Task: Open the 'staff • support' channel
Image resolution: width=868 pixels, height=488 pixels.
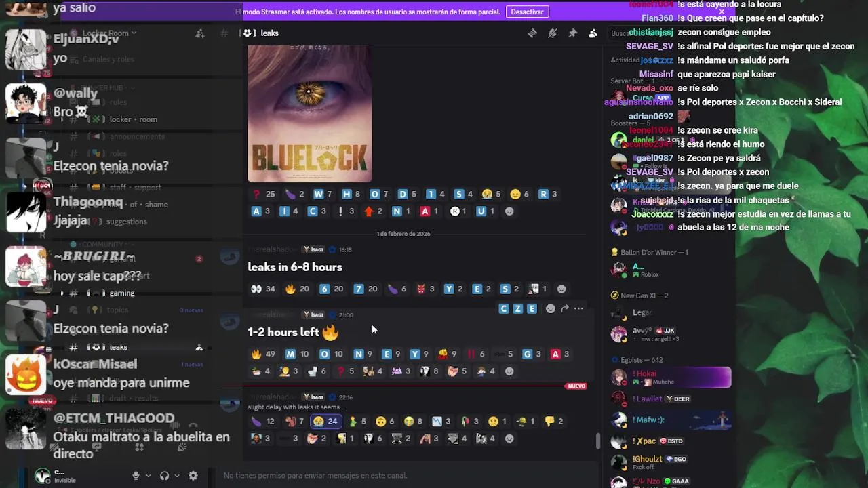Action: click(136, 187)
